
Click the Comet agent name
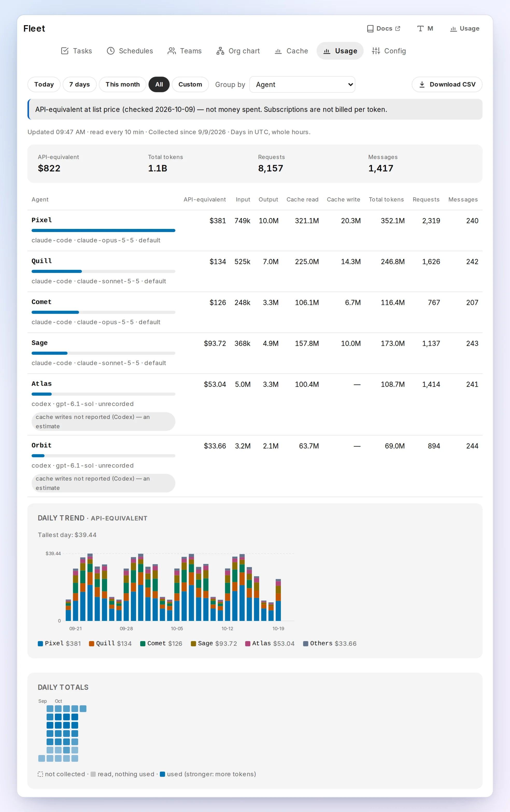point(41,302)
